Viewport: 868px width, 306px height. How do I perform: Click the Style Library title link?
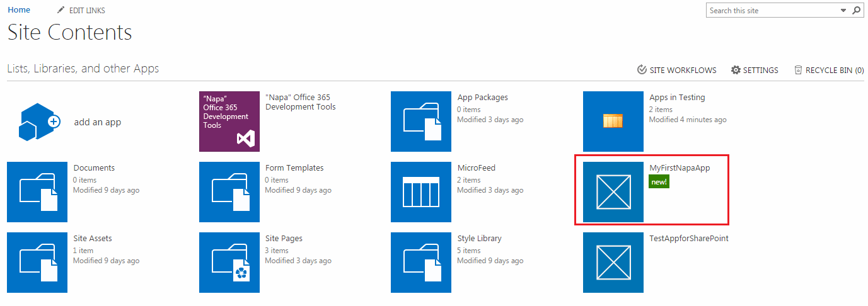[x=480, y=238]
